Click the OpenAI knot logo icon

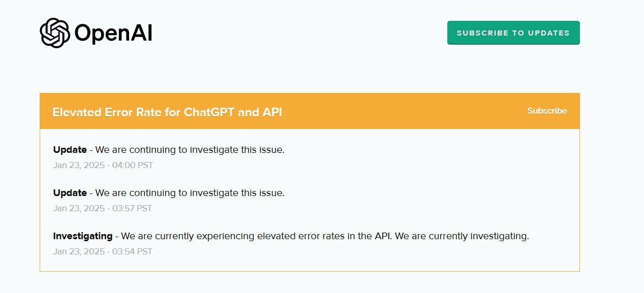[55, 33]
